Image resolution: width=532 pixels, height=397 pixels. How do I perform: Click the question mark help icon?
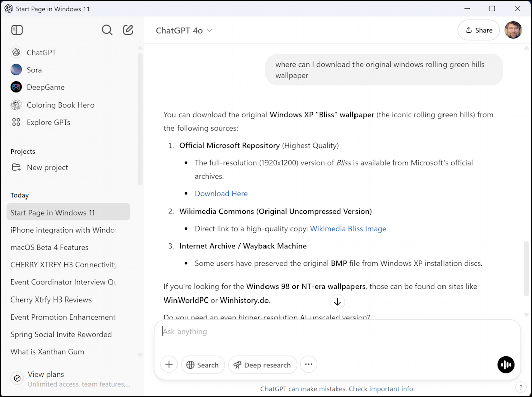521,387
